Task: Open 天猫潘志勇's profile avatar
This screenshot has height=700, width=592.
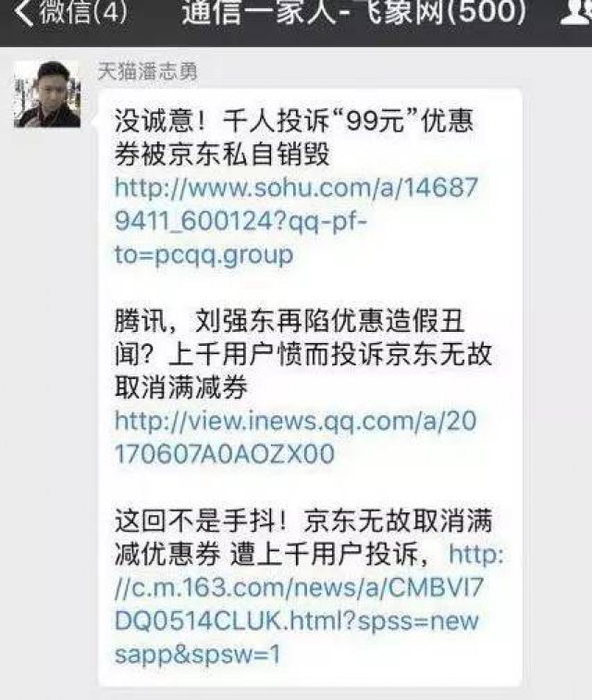Action: pos(47,94)
